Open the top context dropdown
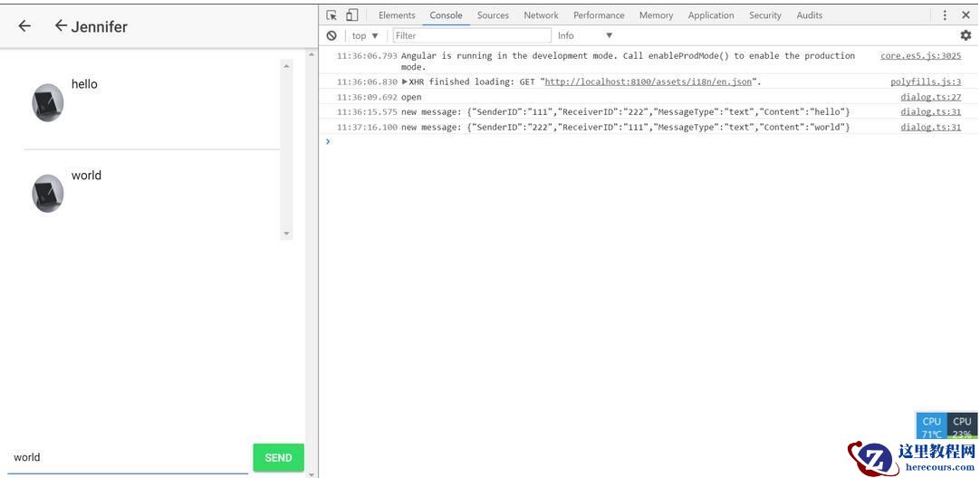 366,35
